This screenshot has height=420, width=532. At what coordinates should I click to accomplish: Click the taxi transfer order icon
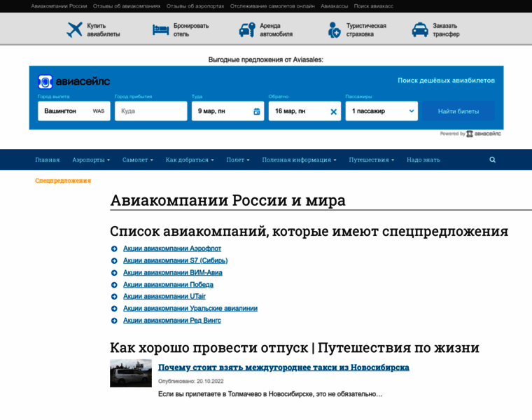tap(420, 29)
